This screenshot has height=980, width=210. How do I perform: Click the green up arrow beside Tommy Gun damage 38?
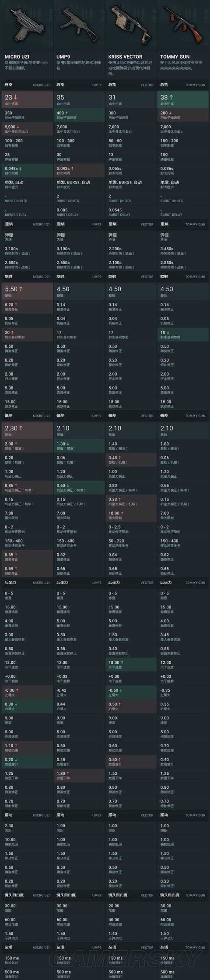pos(171,97)
